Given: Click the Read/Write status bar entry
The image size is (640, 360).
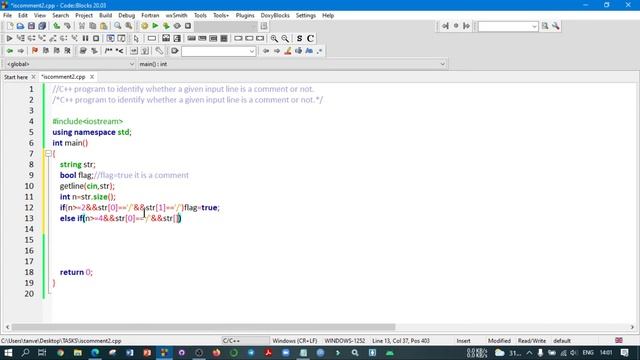Looking at the screenshot, I should 532,340.
